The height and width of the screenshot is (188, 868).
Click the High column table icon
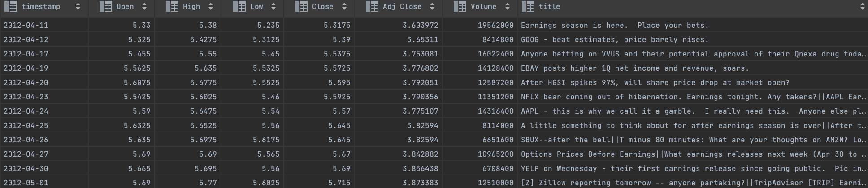pos(172,7)
